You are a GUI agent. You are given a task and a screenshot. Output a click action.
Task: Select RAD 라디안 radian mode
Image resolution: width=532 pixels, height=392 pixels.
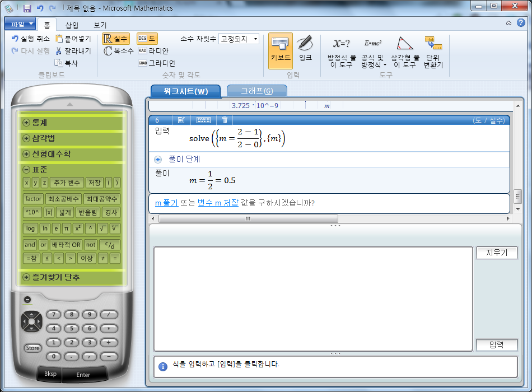coord(153,51)
